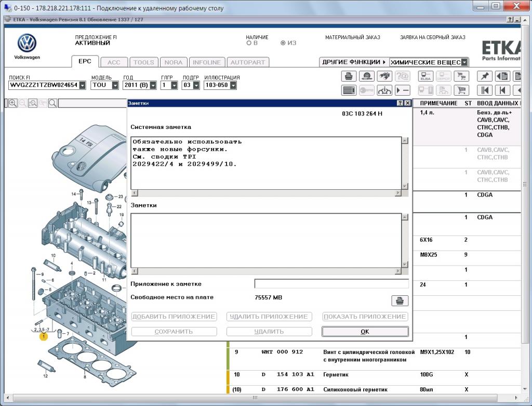Click the plain magnifier icon above illustration
The width and height of the screenshot is (532, 406).
[52, 103]
